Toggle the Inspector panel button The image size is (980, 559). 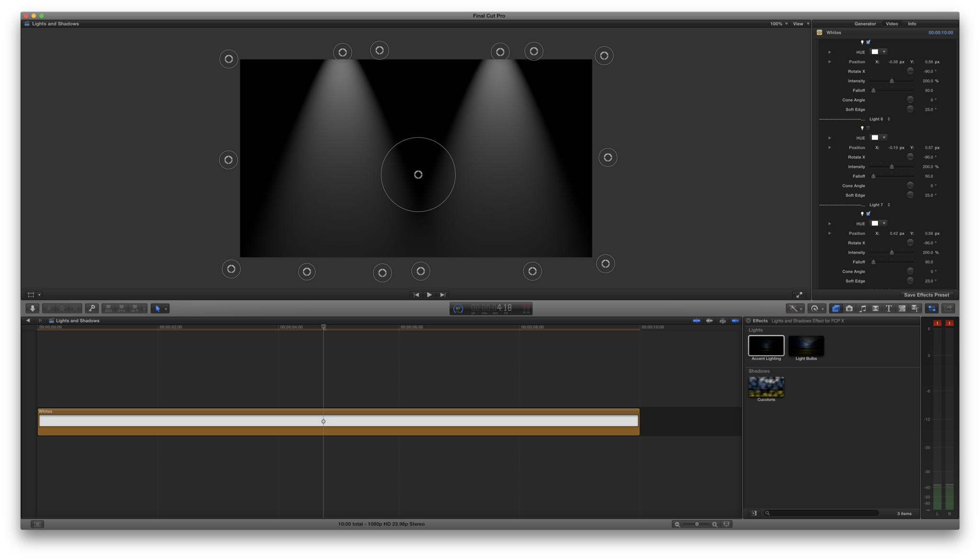[x=932, y=308]
